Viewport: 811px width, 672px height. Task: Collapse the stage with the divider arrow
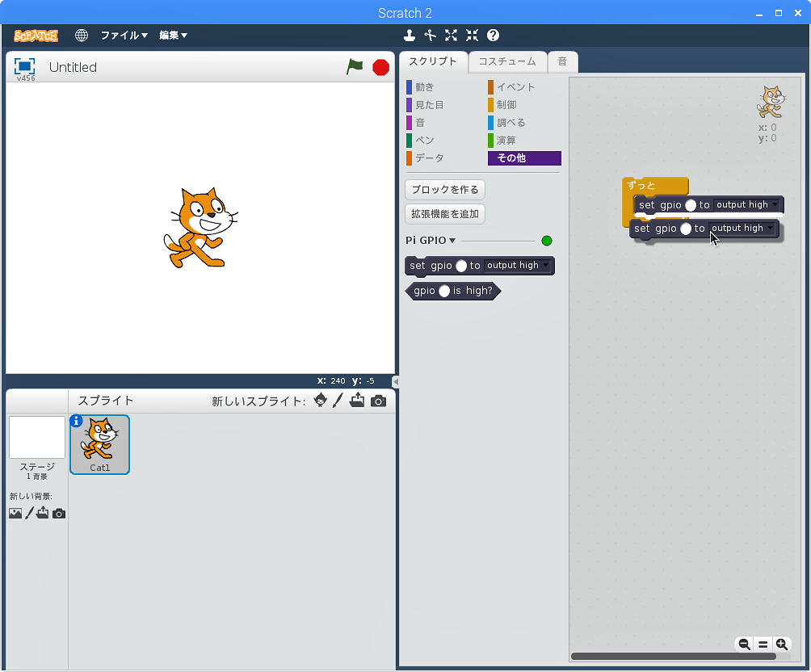[x=395, y=382]
